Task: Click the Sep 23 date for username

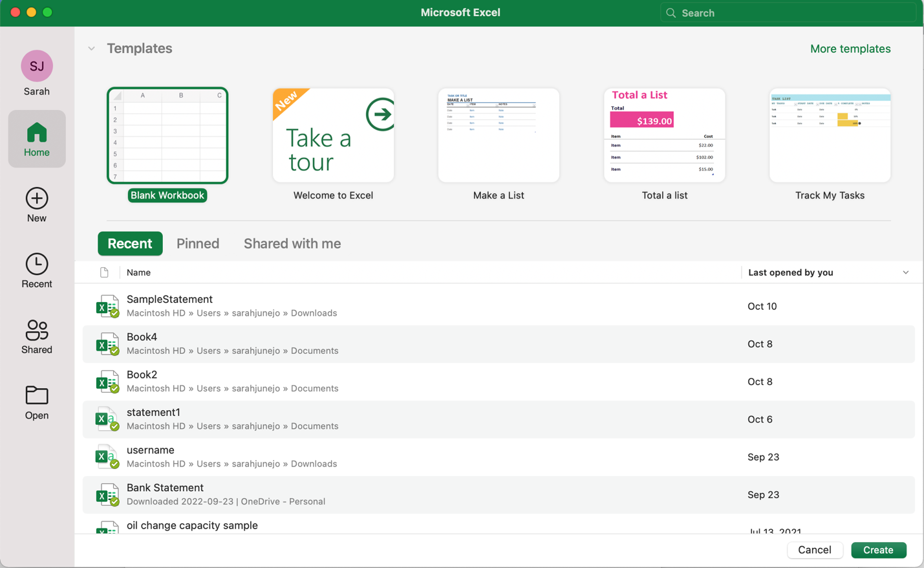Action: click(764, 457)
